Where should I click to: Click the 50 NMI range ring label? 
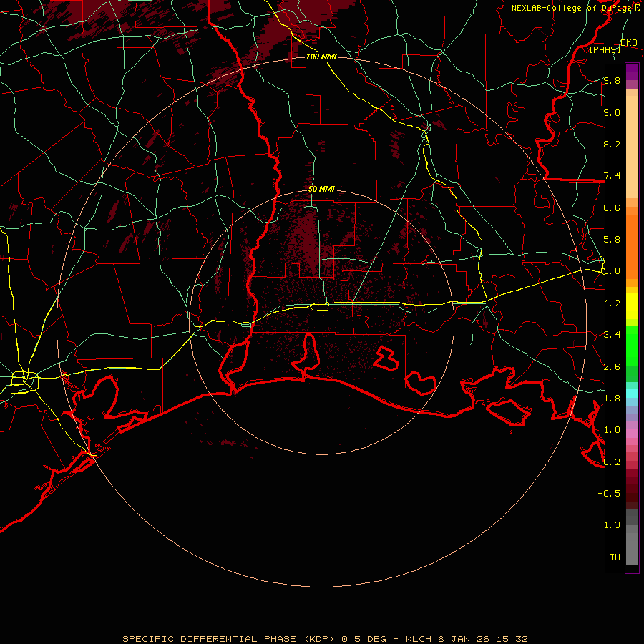coord(321,189)
